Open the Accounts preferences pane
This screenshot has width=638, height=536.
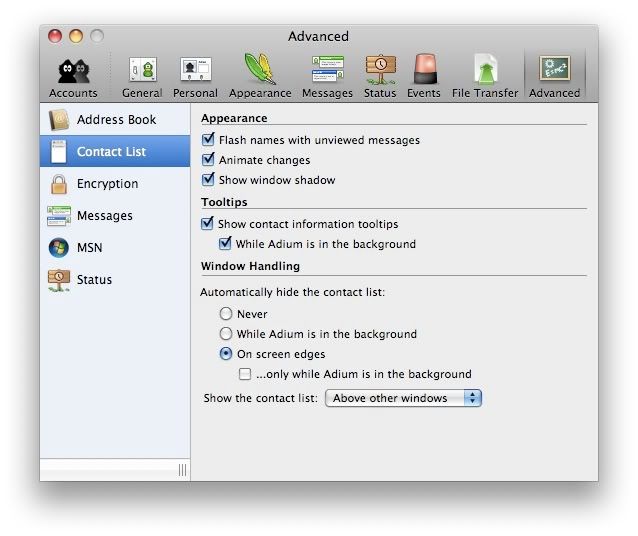(x=73, y=75)
